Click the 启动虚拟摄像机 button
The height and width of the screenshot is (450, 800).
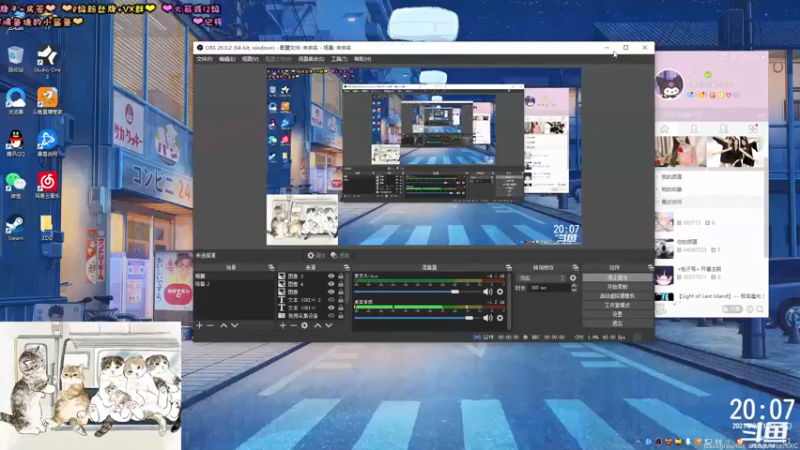pos(617,296)
